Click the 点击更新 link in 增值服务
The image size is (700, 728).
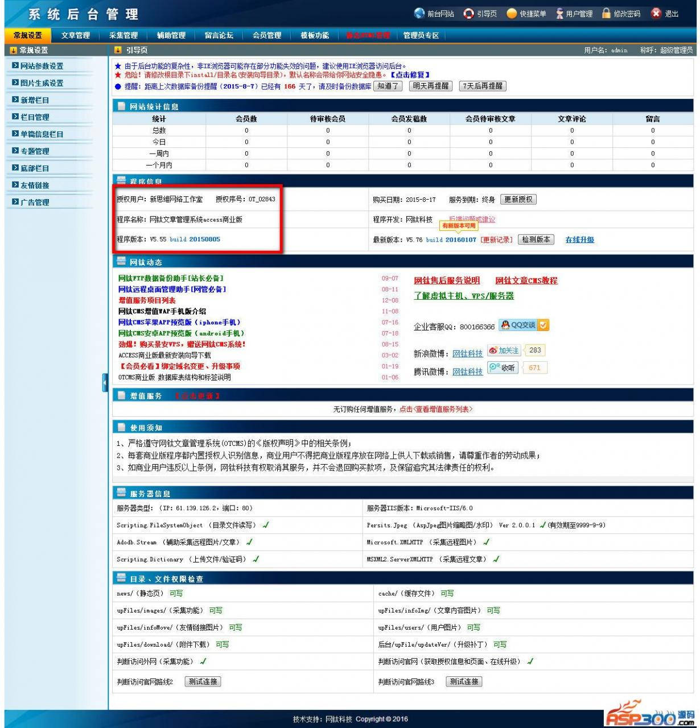pos(197,396)
